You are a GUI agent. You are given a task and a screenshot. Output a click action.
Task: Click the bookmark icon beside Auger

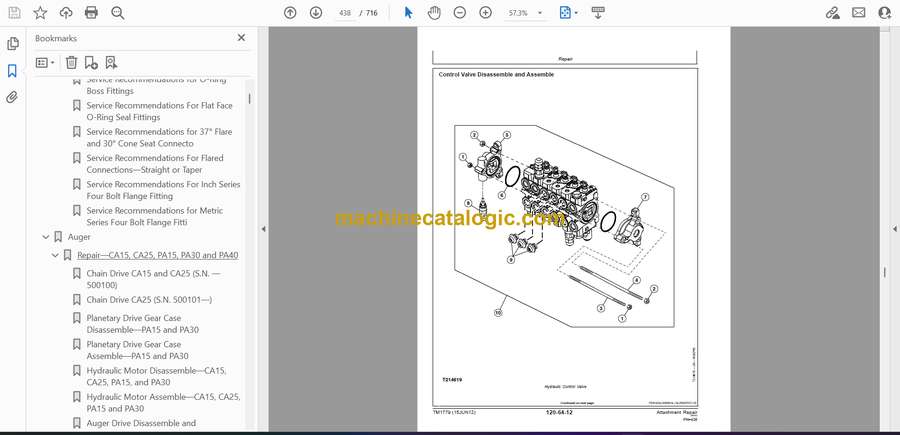point(58,236)
